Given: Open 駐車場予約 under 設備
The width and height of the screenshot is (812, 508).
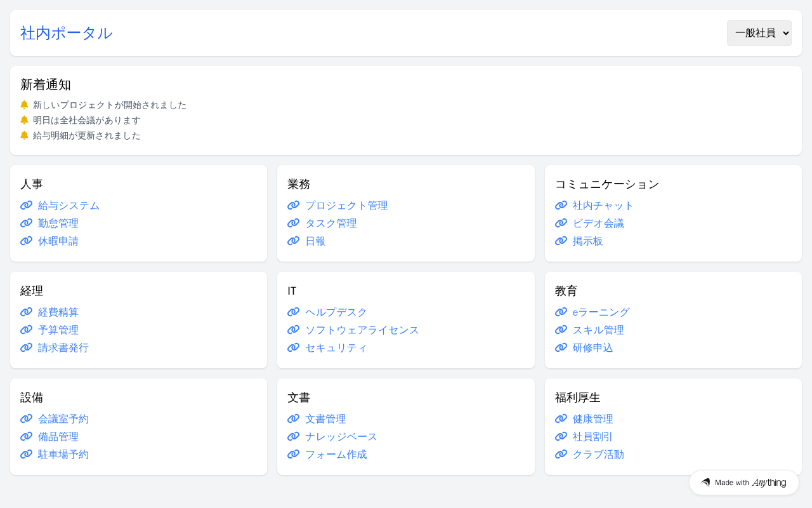Looking at the screenshot, I should point(63,455).
